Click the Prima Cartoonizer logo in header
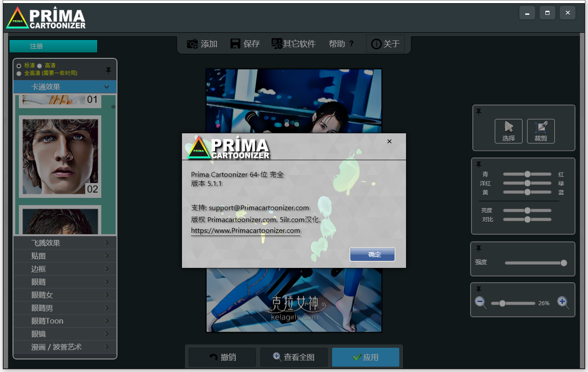This screenshot has height=372, width=588. (x=46, y=18)
